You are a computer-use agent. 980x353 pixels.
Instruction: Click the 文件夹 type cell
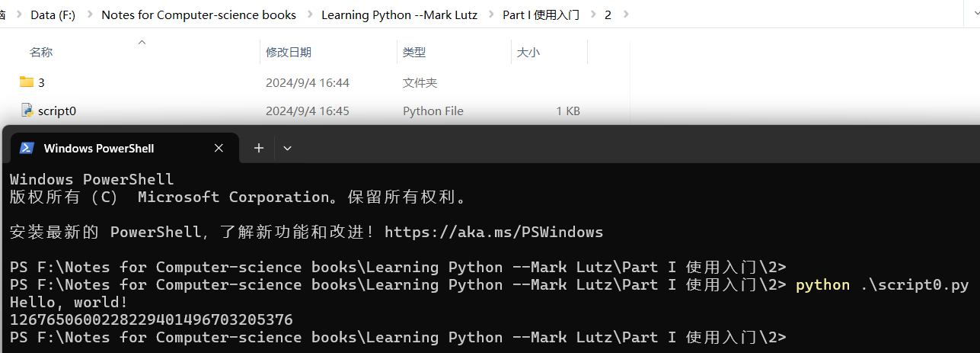tap(420, 82)
